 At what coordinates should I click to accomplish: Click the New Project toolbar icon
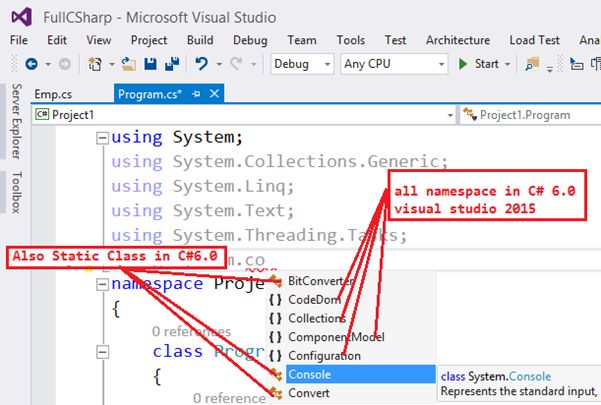95,64
